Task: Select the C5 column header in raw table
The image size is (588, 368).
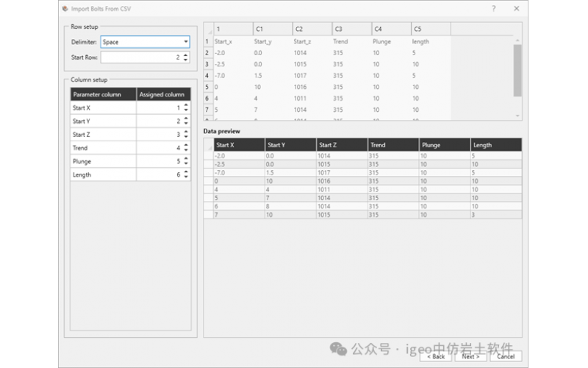Action: click(x=430, y=29)
